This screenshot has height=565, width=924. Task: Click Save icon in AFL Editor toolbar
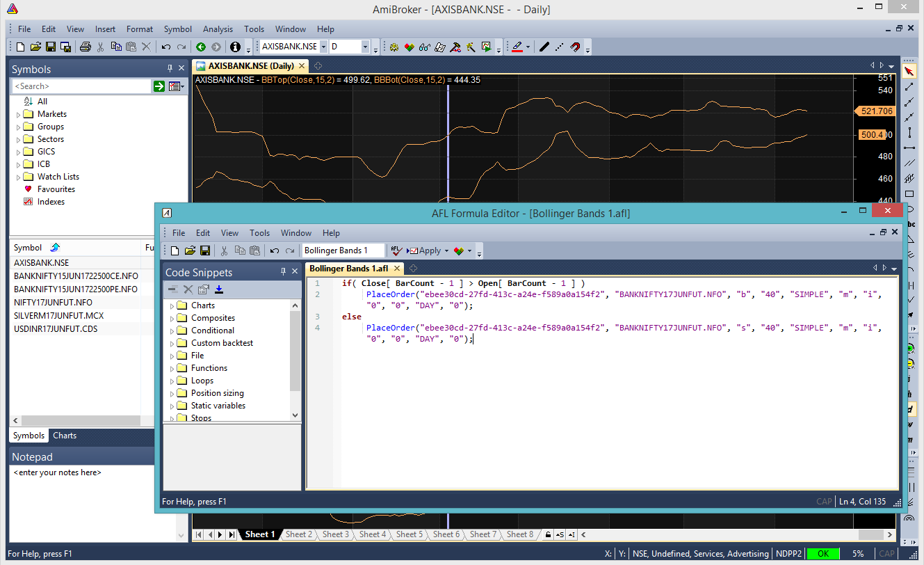pos(205,250)
